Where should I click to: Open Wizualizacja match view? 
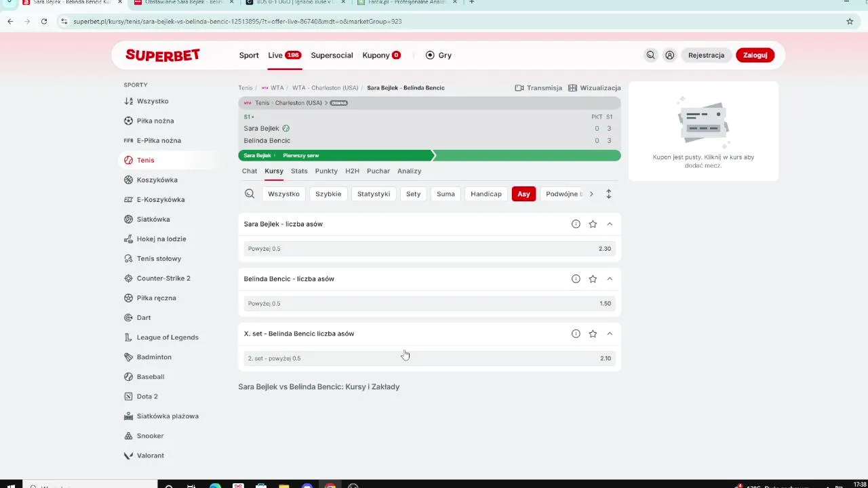click(595, 88)
